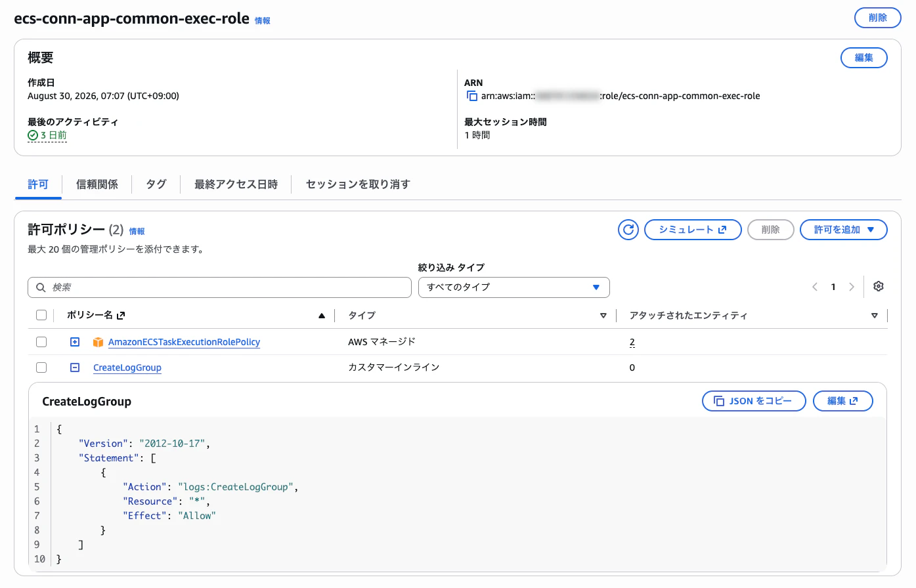Click JSON をコピー button
Viewport: 916px width, 588px height.
(754, 401)
